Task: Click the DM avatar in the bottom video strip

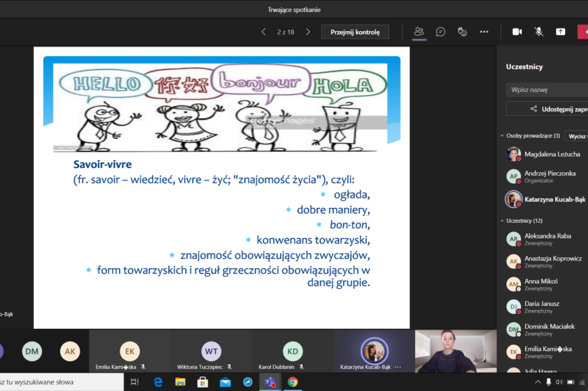Action: point(32,351)
